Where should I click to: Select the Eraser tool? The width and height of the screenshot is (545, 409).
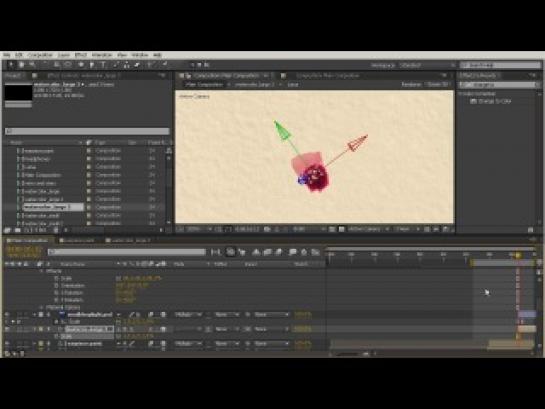coord(137,65)
